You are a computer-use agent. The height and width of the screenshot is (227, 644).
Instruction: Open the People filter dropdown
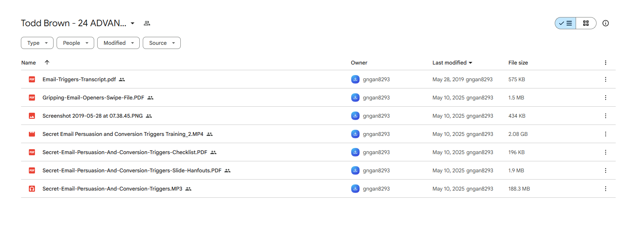(x=75, y=43)
